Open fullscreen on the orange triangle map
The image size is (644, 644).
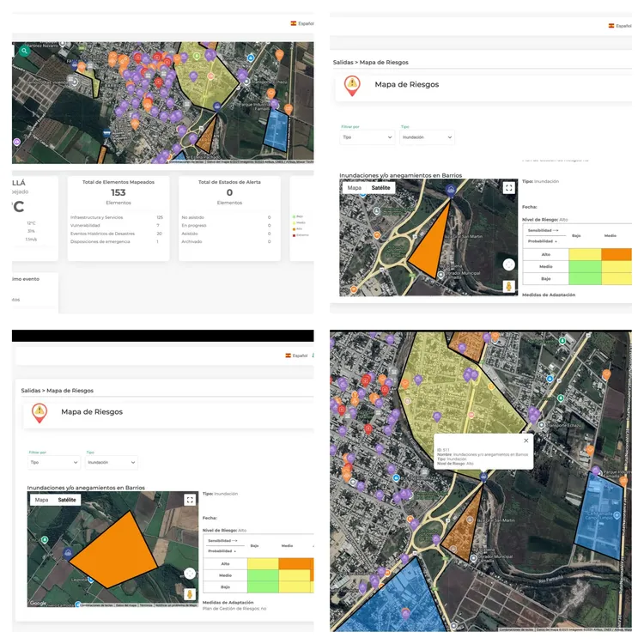coord(508,187)
